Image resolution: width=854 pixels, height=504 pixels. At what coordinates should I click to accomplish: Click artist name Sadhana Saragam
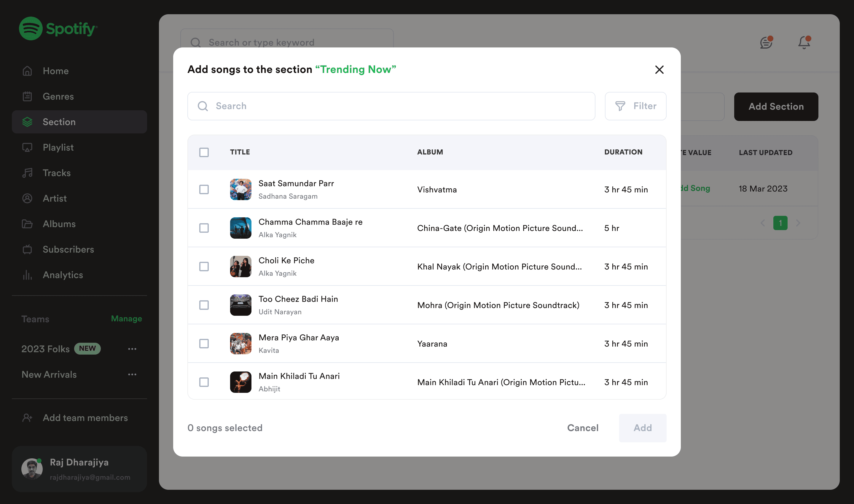(288, 196)
